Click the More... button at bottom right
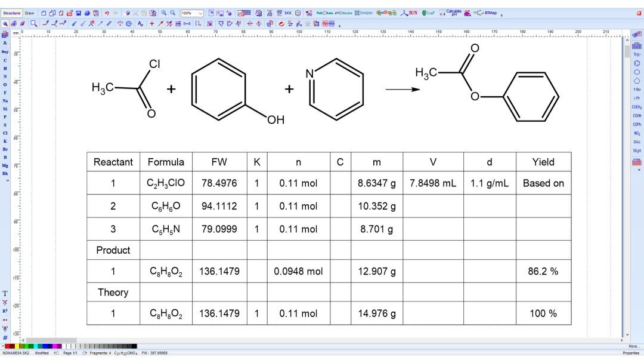The height and width of the screenshot is (363, 644). [634, 346]
